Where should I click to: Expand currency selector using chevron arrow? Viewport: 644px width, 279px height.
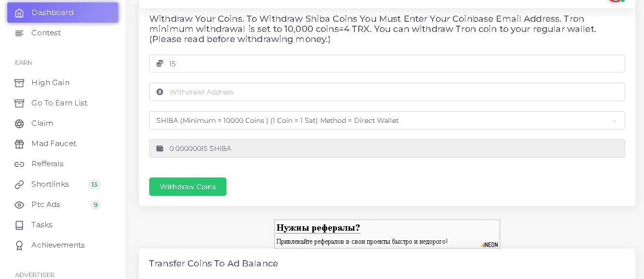pos(614,121)
